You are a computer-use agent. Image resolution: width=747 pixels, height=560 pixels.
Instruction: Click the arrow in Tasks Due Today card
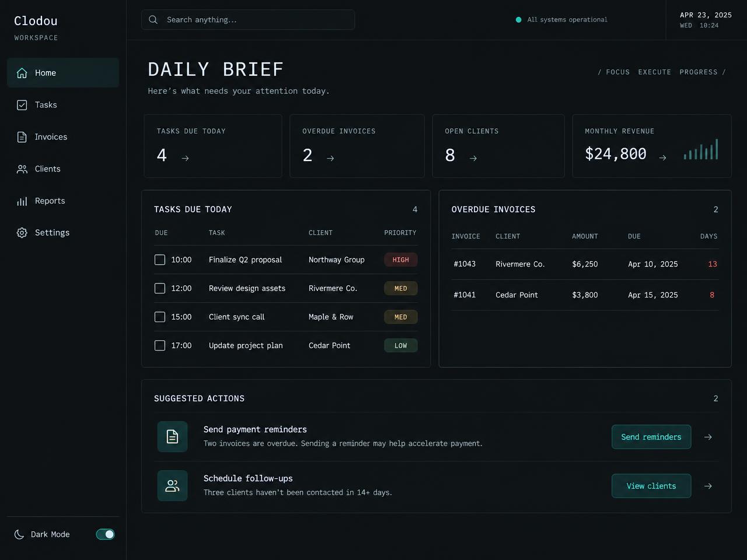coord(185,158)
